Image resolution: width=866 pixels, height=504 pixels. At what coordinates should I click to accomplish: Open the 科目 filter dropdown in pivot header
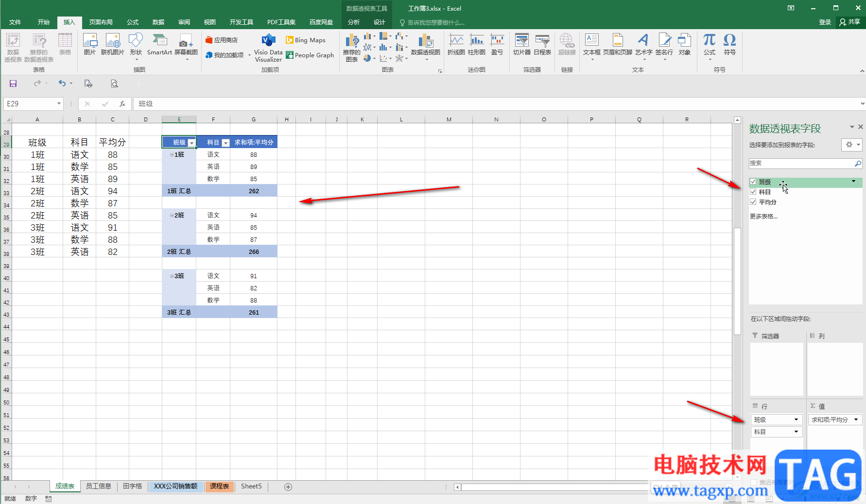point(225,143)
